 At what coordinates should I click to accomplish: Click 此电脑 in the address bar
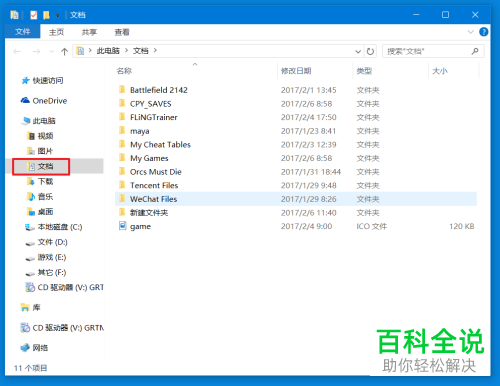pyautogui.click(x=108, y=51)
